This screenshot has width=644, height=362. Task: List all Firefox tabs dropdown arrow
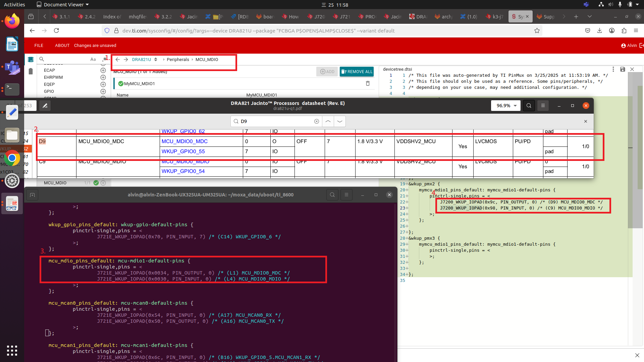click(590, 16)
